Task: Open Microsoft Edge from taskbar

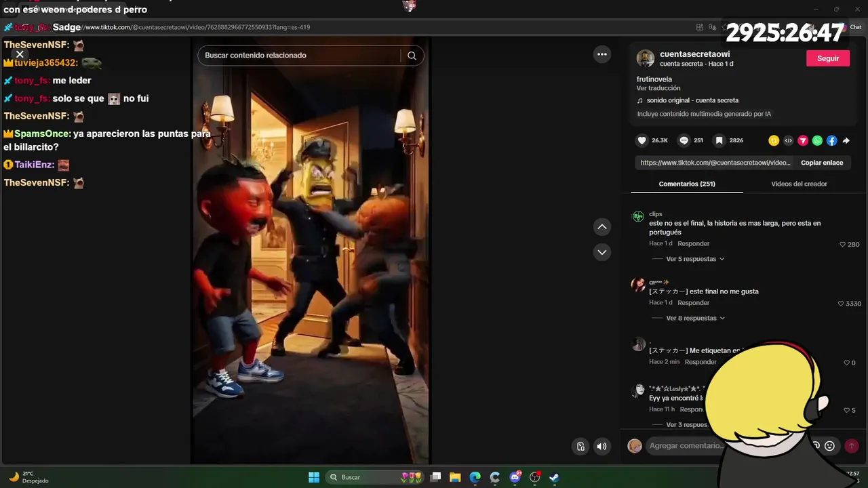Action: 475,477
